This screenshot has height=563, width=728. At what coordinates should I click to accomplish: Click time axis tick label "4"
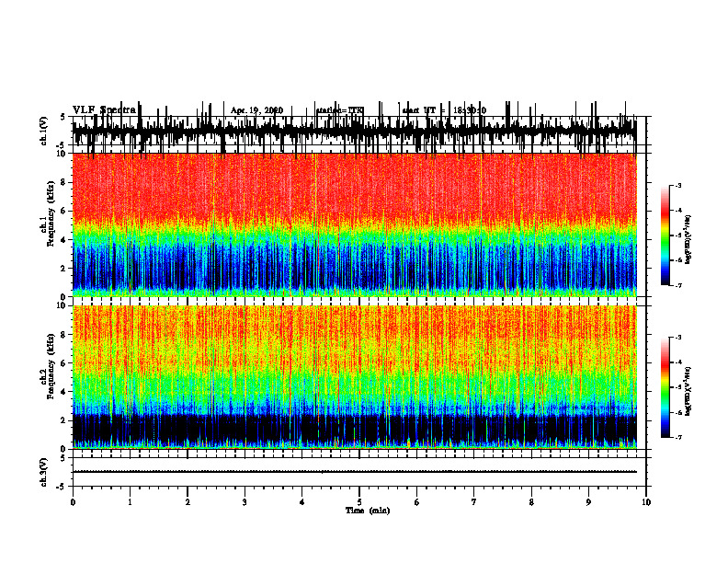(302, 502)
